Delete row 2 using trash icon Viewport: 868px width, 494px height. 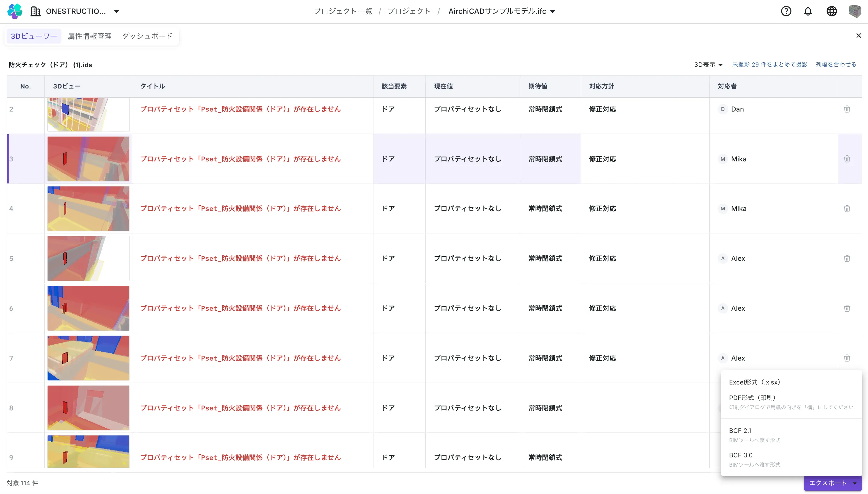847,109
